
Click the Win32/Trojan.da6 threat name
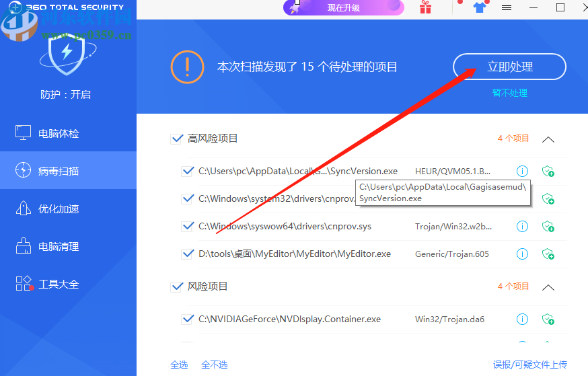pyautogui.click(x=449, y=319)
